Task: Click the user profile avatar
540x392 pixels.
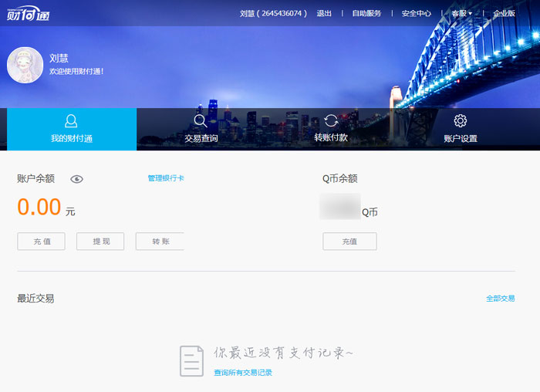Action: [25, 65]
